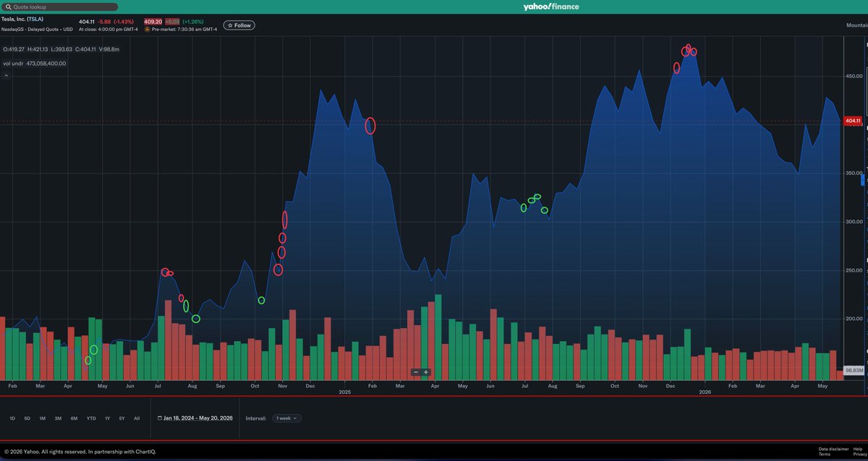Click the C:404.11 close value
The image size is (868, 461).
tap(85, 49)
